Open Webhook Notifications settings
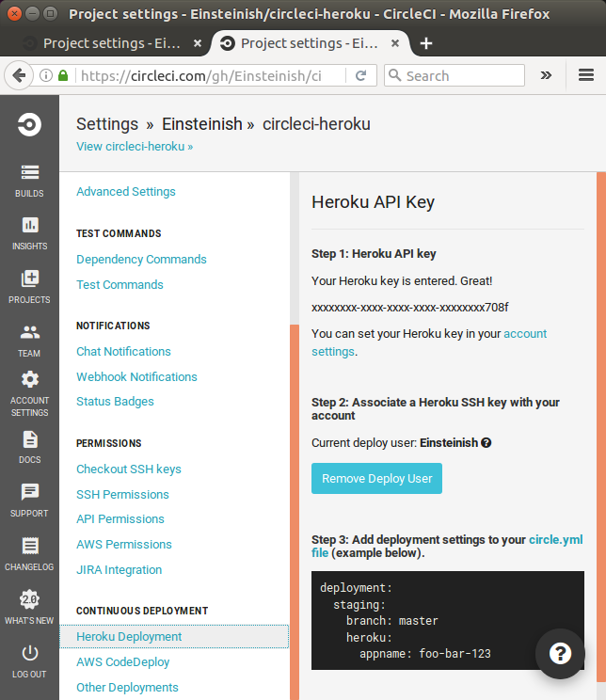The image size is (606, 700). (136, 376)
